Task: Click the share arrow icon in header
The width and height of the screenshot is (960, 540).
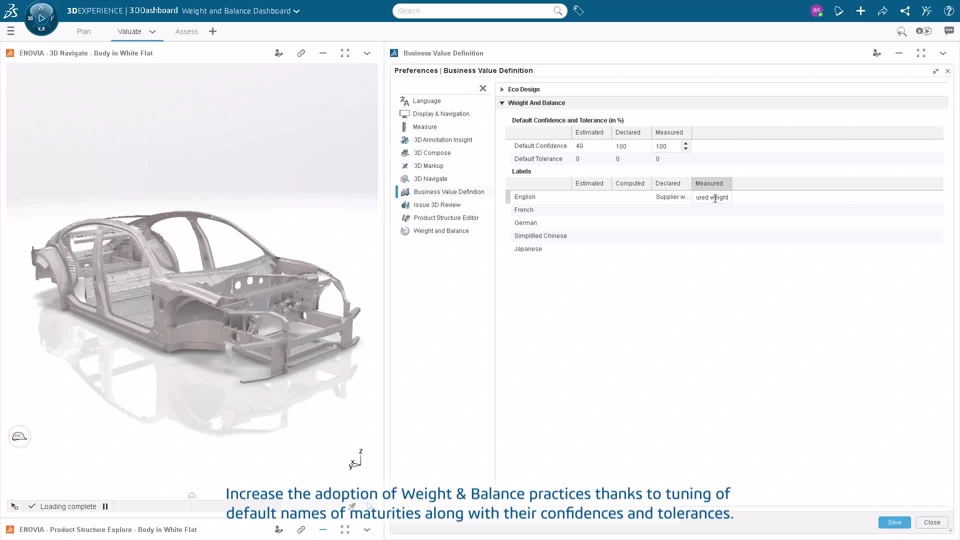Action: pyautogui.click(x=882, y=10)
